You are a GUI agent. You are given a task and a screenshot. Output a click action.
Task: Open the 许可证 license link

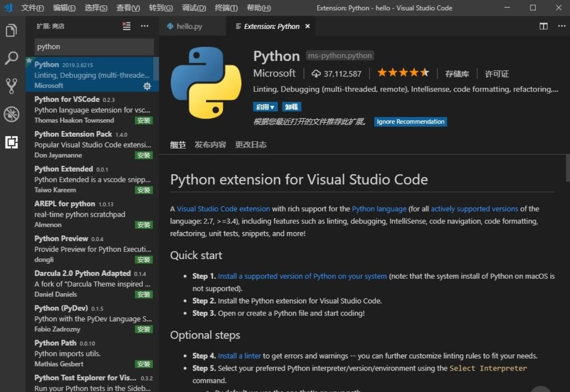(x=496, y=74)
